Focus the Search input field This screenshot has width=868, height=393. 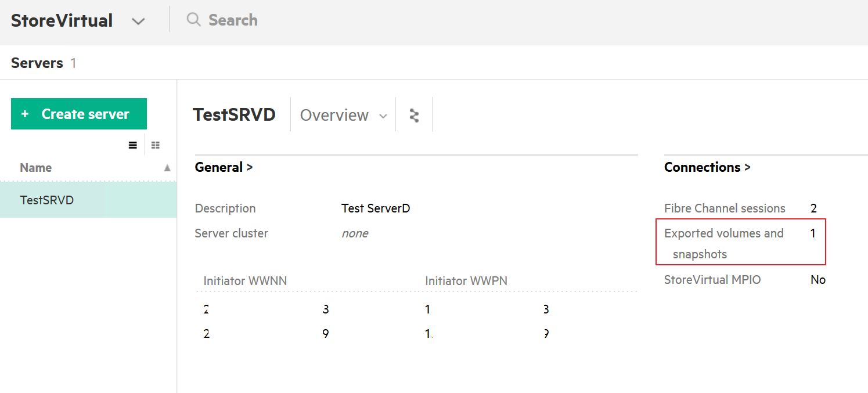(x=233, y=20)
